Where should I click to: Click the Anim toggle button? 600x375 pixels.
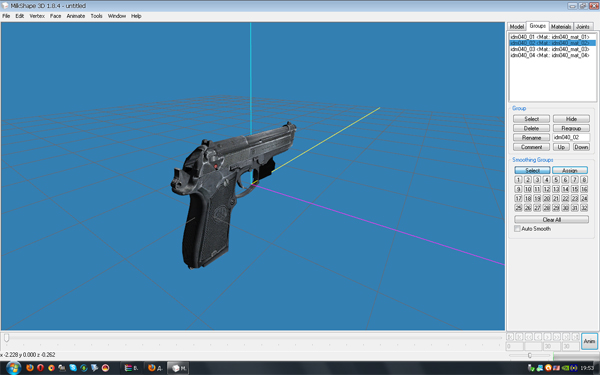[589, 341]
